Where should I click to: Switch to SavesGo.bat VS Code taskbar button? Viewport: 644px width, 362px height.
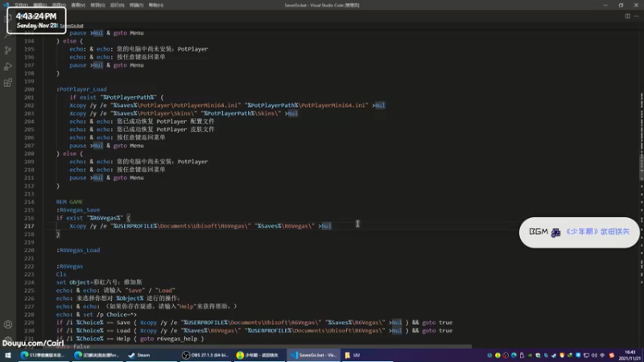[313, 356]
